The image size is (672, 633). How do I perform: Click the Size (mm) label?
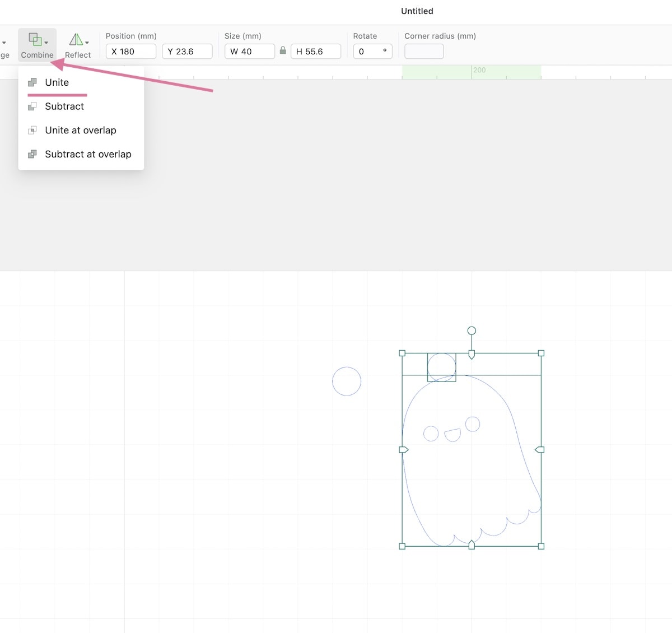tap(243, 36)
